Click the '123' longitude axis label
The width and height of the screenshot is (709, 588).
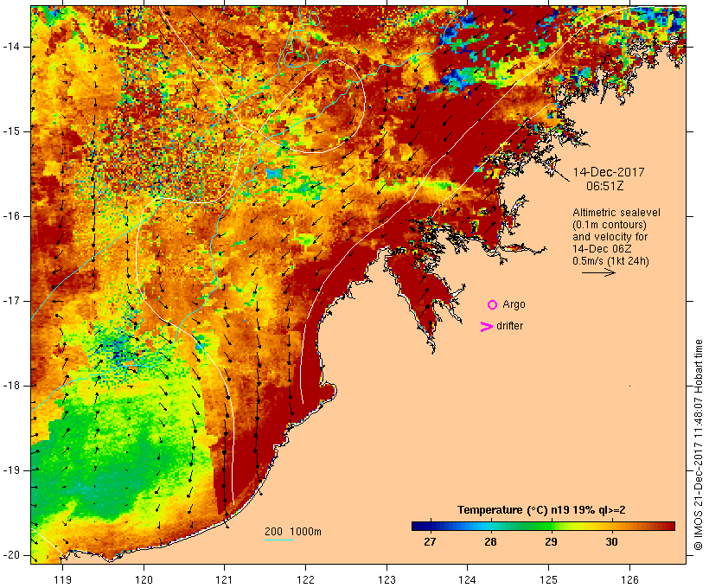[386, 579]
